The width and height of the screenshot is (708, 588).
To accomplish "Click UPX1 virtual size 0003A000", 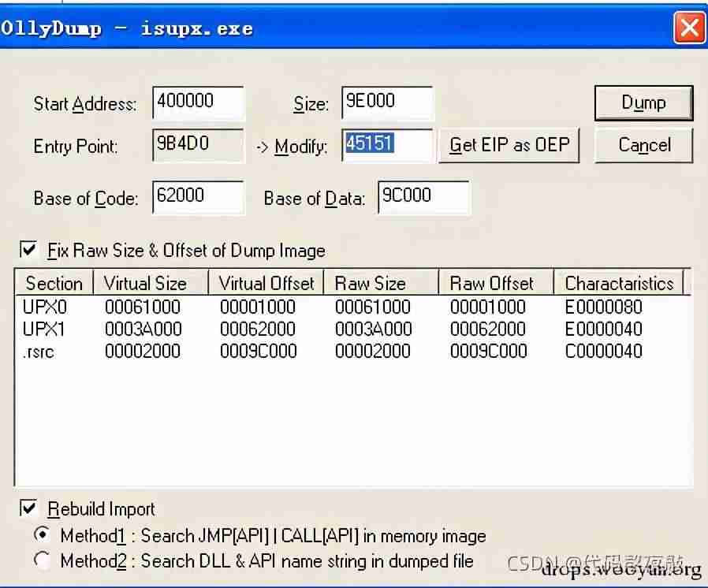I will coord(143,329).
